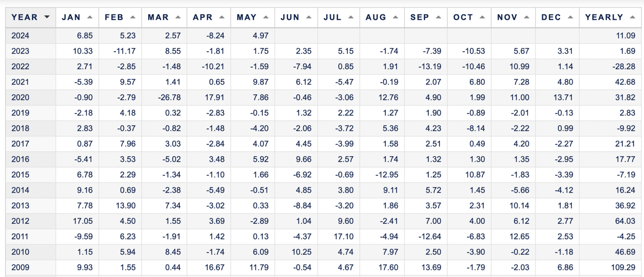Select the 2009 yearly total 109.29

(623, 267)
